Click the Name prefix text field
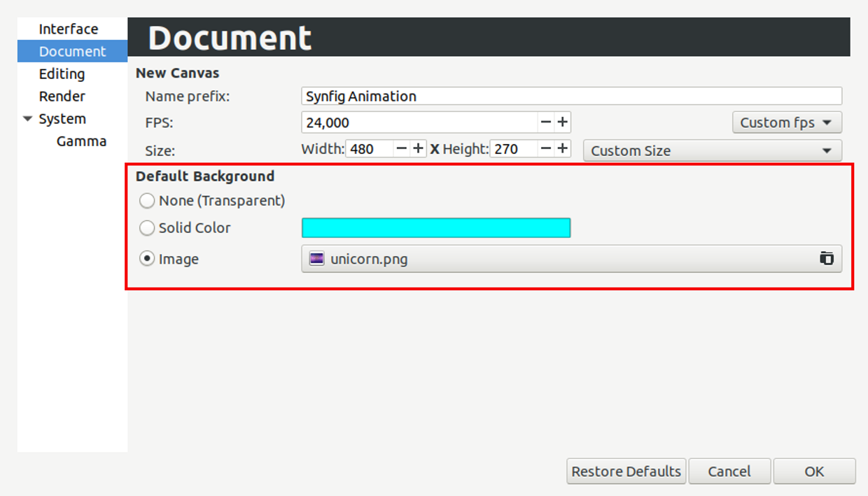Viewport: 868px width, 496px height. click(x=572, y=97)
